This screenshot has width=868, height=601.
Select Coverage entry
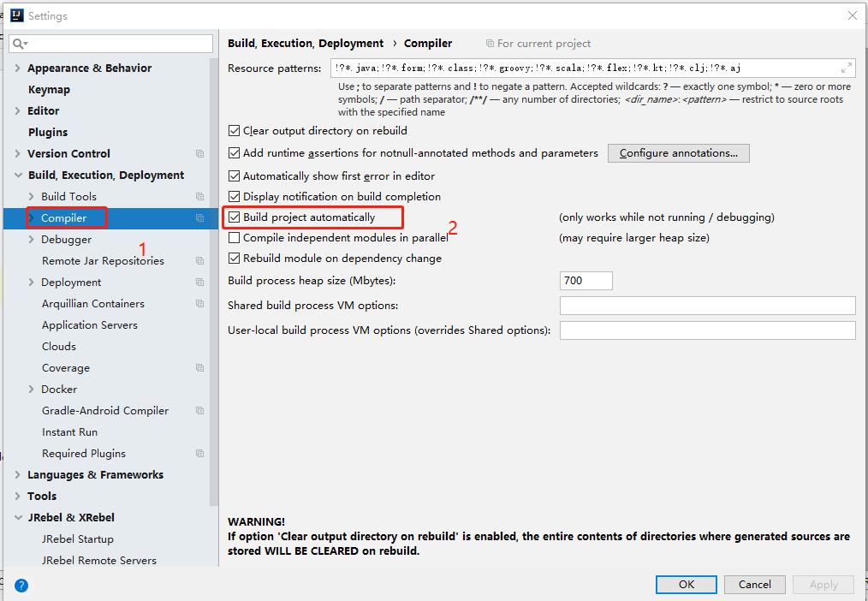coord(66,368)
